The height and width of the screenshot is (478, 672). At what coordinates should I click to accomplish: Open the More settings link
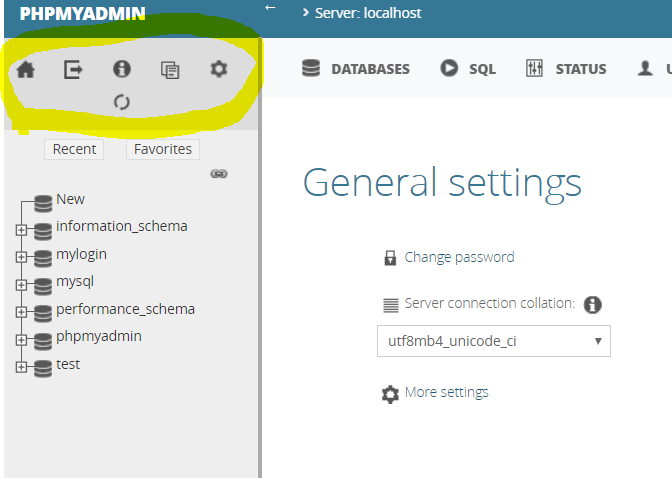[447, 392]
